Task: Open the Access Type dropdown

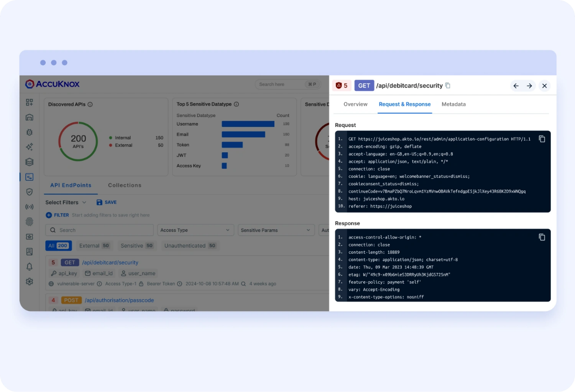Action: 195,230
